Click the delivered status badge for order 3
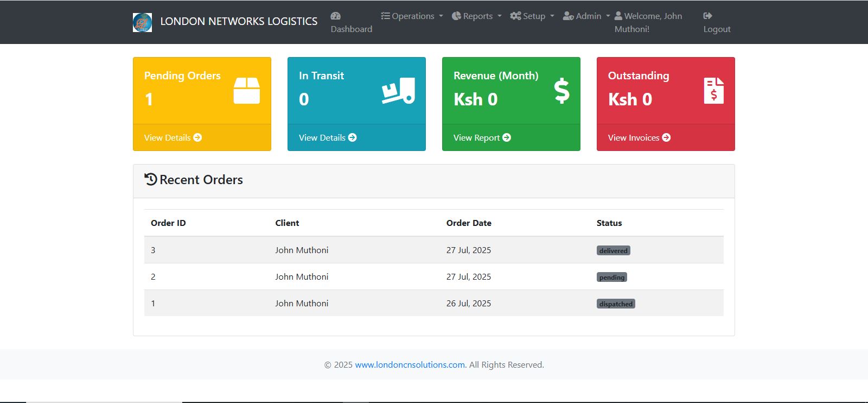Image resolution: width=868 pixels, height=403 pixels. click(613, 250)
